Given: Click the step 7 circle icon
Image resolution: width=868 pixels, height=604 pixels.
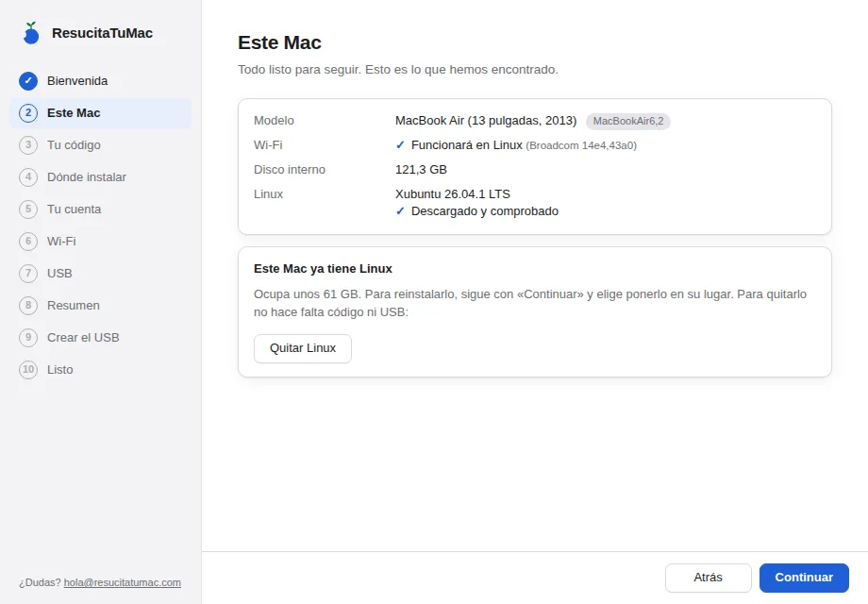Looking at the screenshot, I should [28, 274].
